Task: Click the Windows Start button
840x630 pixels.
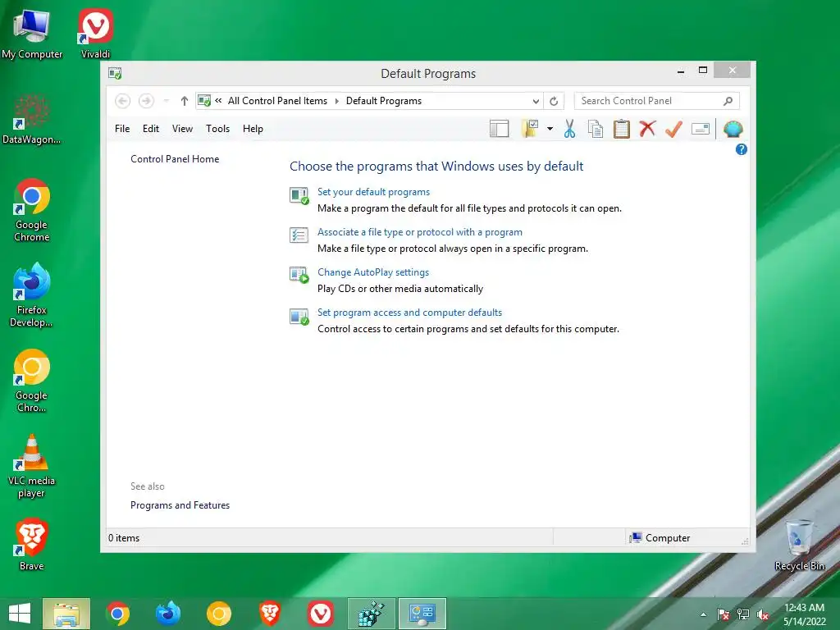Action: point(20,614)
